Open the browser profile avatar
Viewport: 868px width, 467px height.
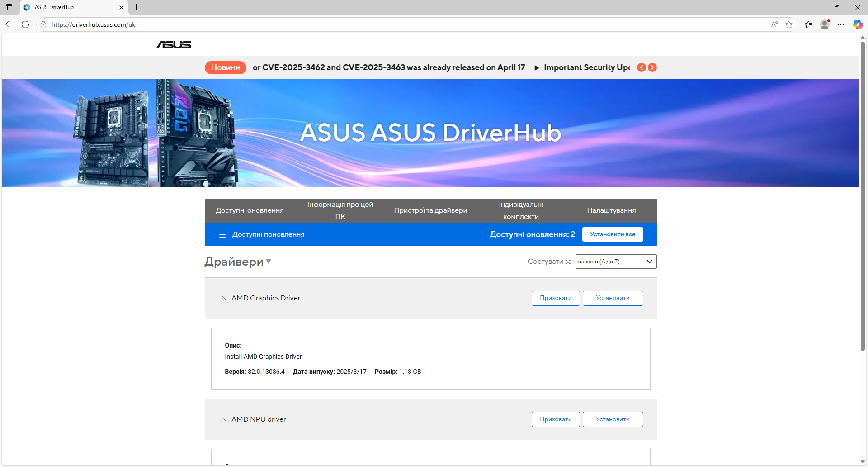pos(825,24)
